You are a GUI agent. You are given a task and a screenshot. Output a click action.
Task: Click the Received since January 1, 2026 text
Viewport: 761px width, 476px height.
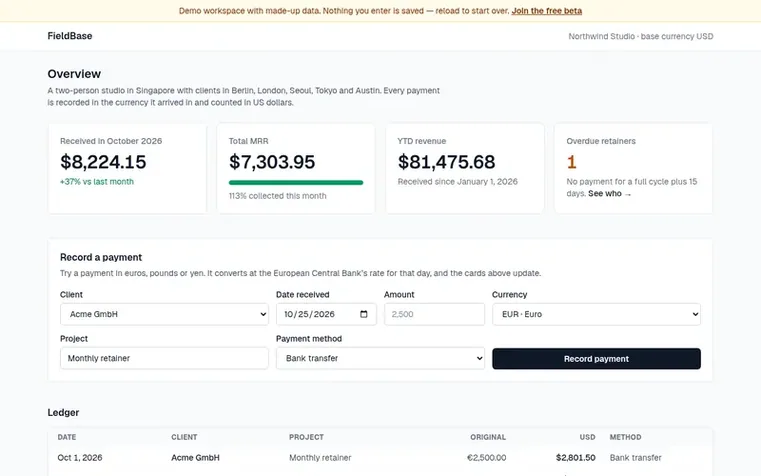[x=458, y=181]
